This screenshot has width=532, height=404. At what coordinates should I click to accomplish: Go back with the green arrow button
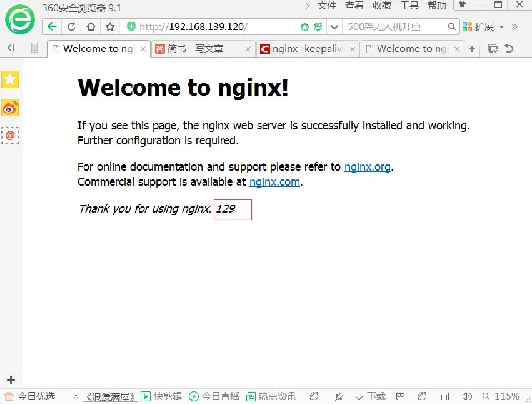pyautogui.click(x=52, y=26)
